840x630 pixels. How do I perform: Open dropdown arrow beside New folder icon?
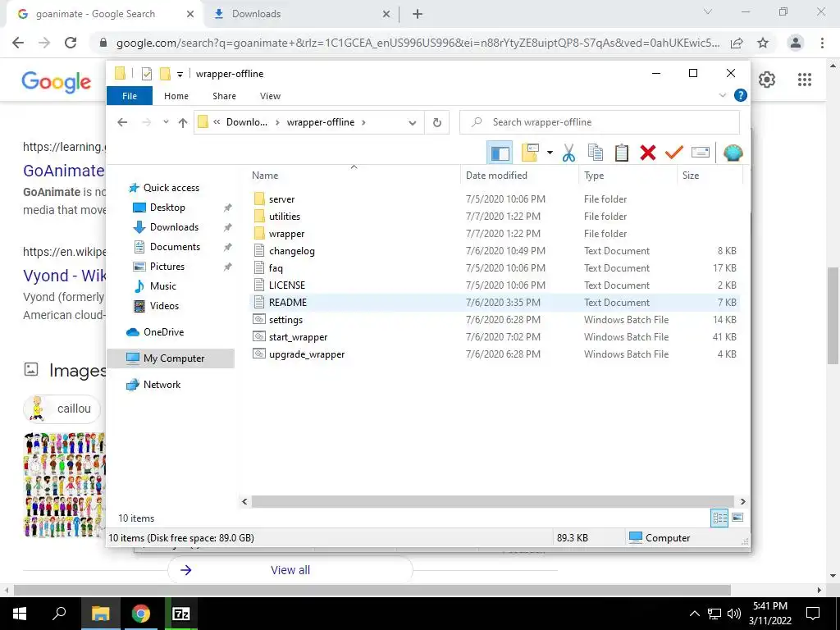tap(550, 153)
